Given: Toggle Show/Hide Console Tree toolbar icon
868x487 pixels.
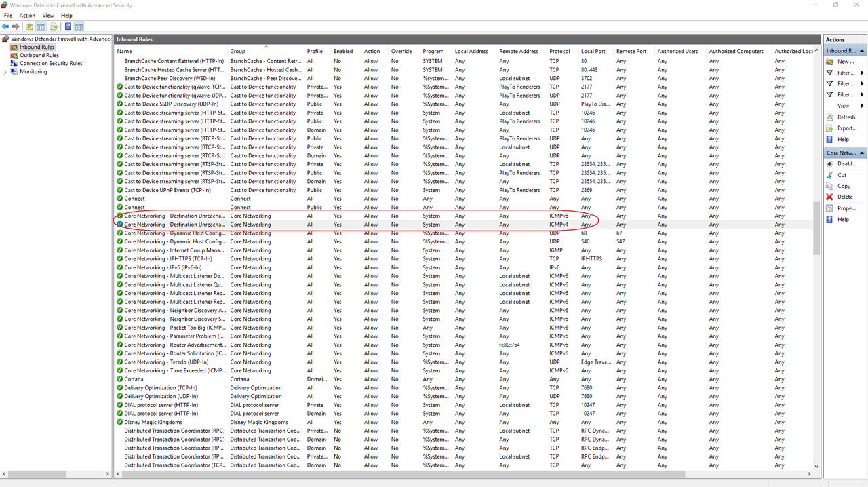Looking at the screenshot, I should coord(41,26).
